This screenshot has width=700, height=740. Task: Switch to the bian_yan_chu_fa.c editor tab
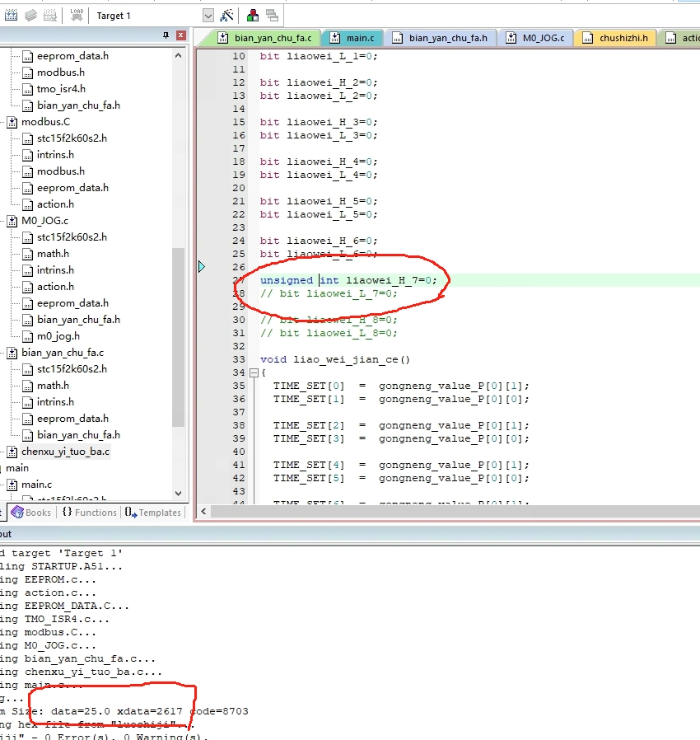pos(264,38)
